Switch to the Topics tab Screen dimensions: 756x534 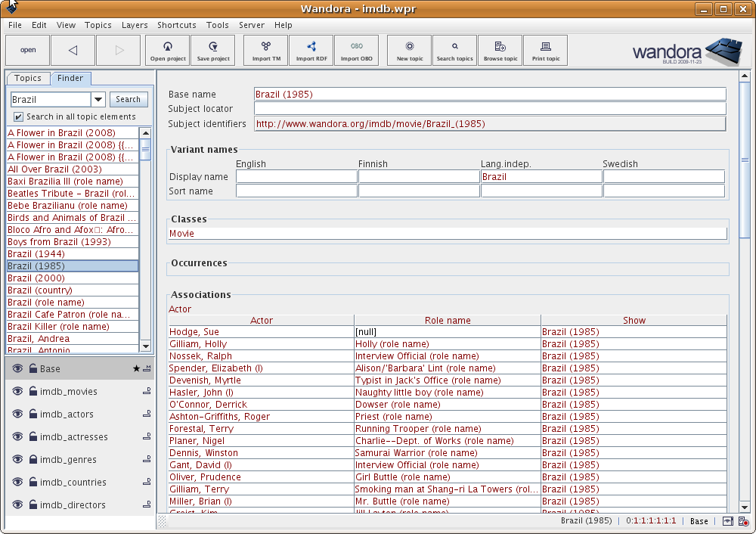(28, 79)
